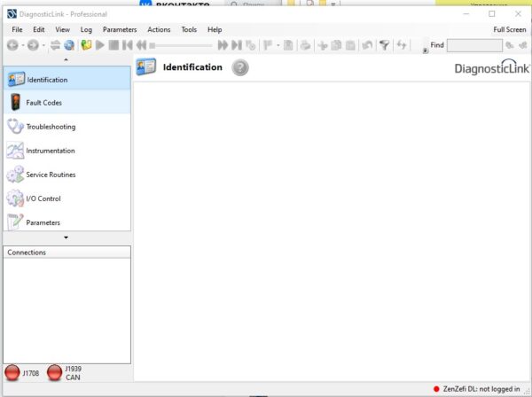Open the Fault Codes panel
Viewport: 532px width, 397px height.
(44, 103)
